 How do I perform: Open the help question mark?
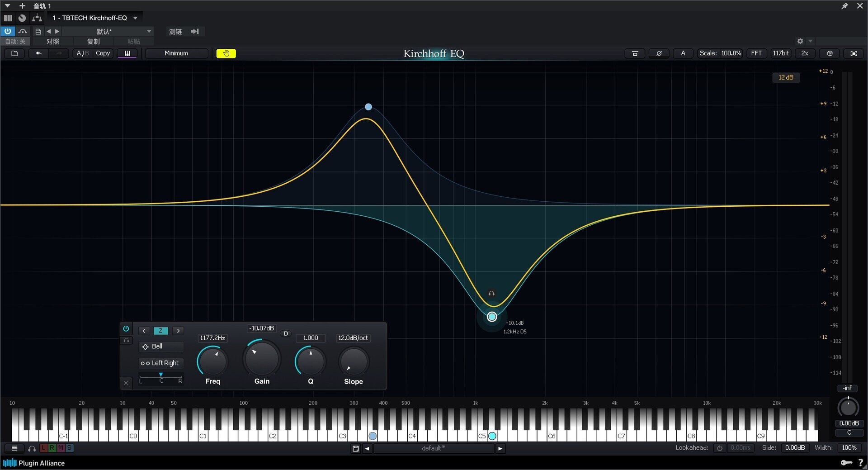coord(861,463)
